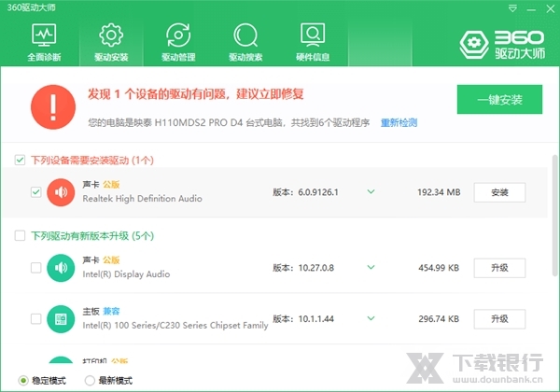Viewport: 560px width, 392px height.
Task: Switch to the 驱动安装 tab
Action: click(111, 42)
